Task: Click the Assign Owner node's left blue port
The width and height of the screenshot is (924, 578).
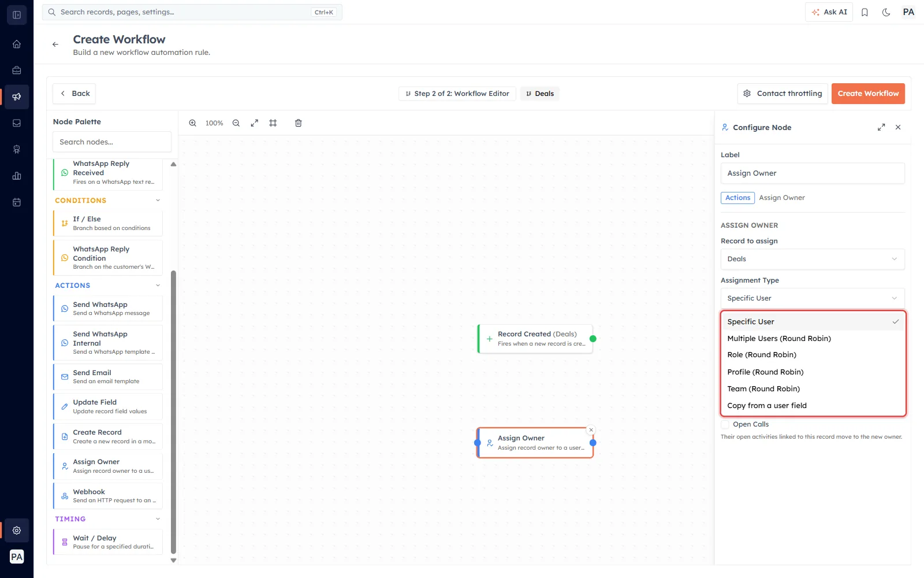Action: (477, 443)
